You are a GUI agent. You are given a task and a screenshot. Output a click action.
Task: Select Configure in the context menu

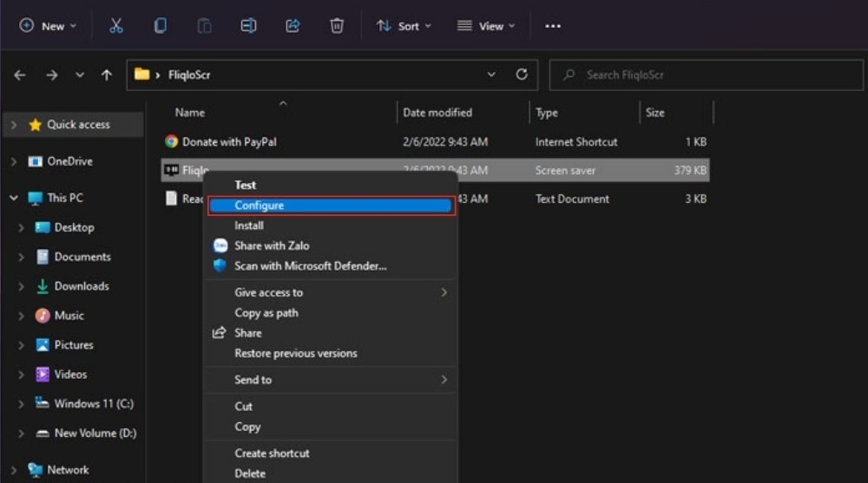[331, 206]
